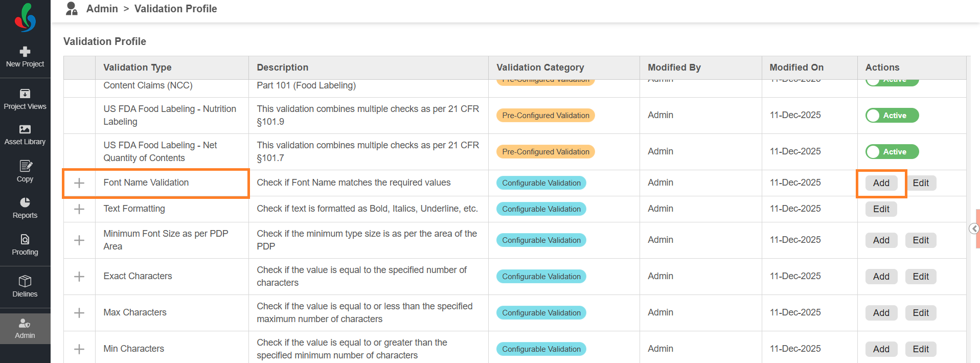980x363 pixels.
Task: Select 'US FDA Food Labeling - Nutrition Labeling' text
Action: pyautogui.click(x=170, y=116)
